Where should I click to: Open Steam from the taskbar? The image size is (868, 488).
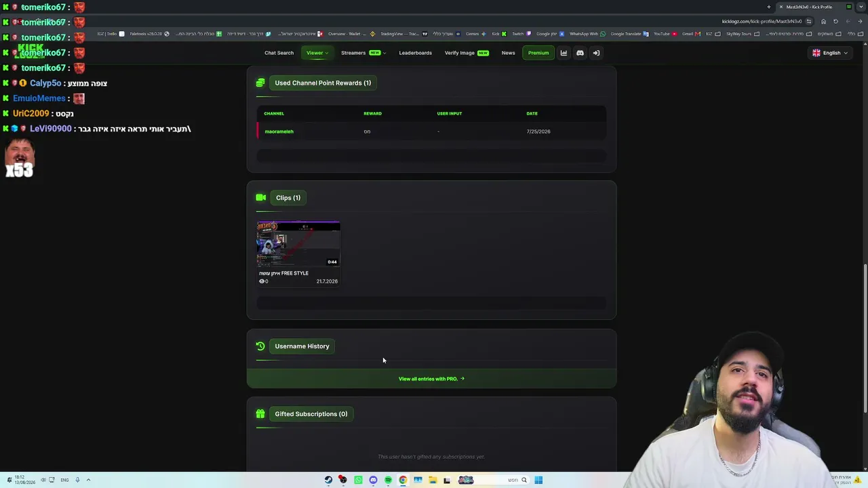(328, 480)
